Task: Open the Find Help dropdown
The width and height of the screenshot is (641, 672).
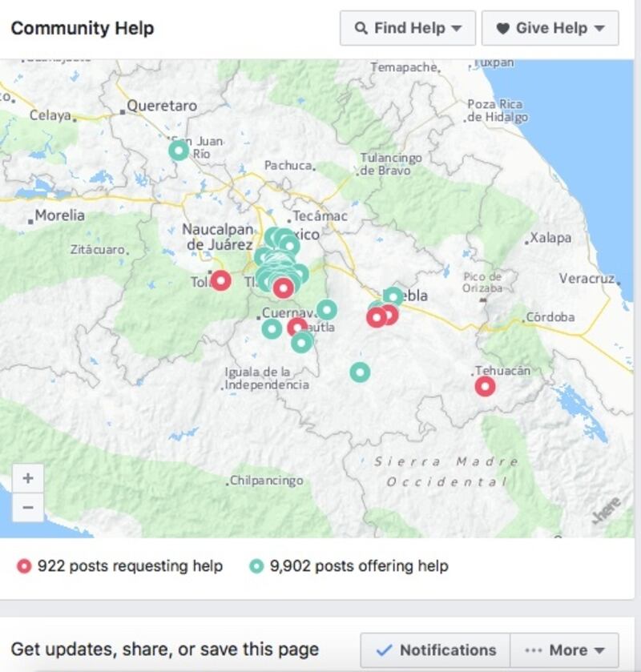Action: pyautogui.click(x=407, y=28)
